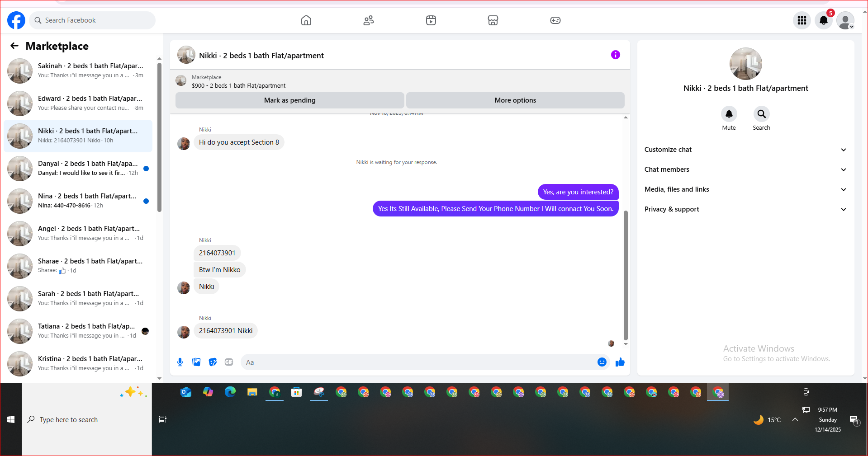
Task: Open More options button
Action: point(515,100)
